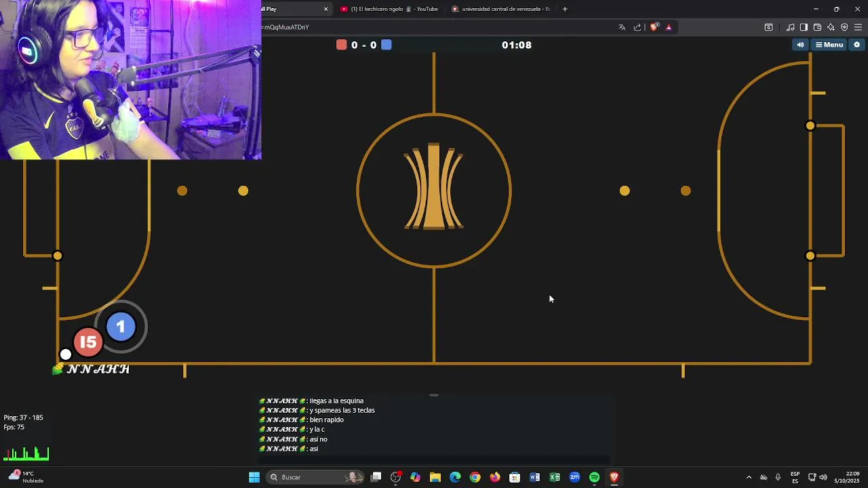Click the share page icon
The height and width of the screenshot is (488, 868).
(x=637, y=27)
